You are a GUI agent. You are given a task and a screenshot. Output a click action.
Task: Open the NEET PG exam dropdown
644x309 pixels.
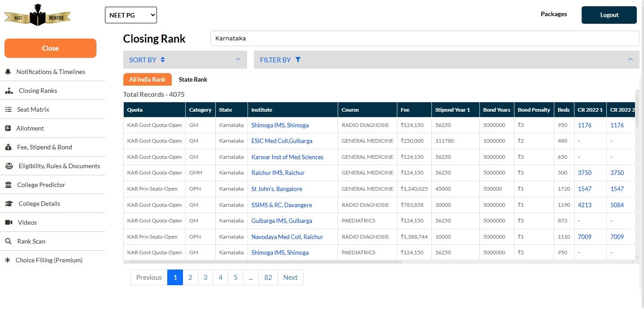pos(131,15)
